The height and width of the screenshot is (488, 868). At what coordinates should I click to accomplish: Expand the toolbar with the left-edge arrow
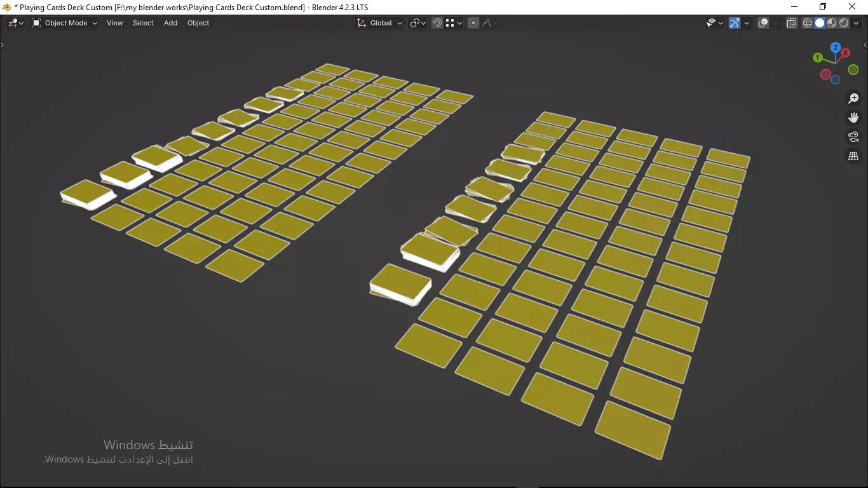pos(3,45)
